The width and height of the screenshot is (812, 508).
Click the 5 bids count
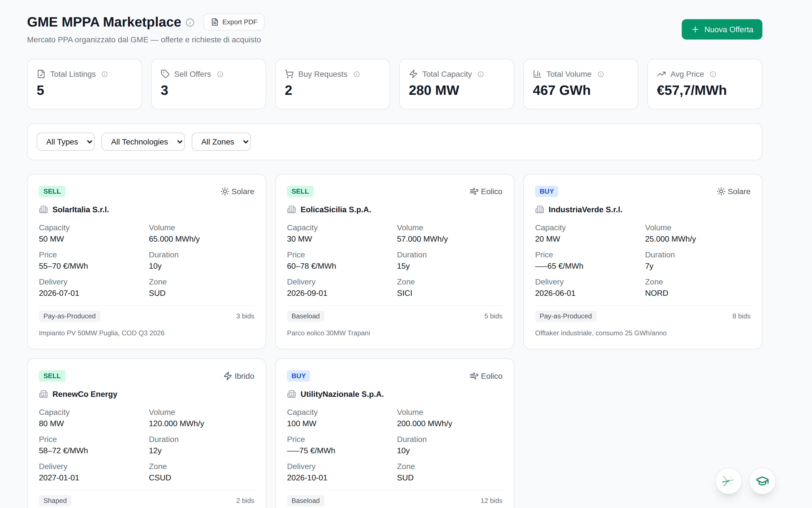click(x=493, y=316)
